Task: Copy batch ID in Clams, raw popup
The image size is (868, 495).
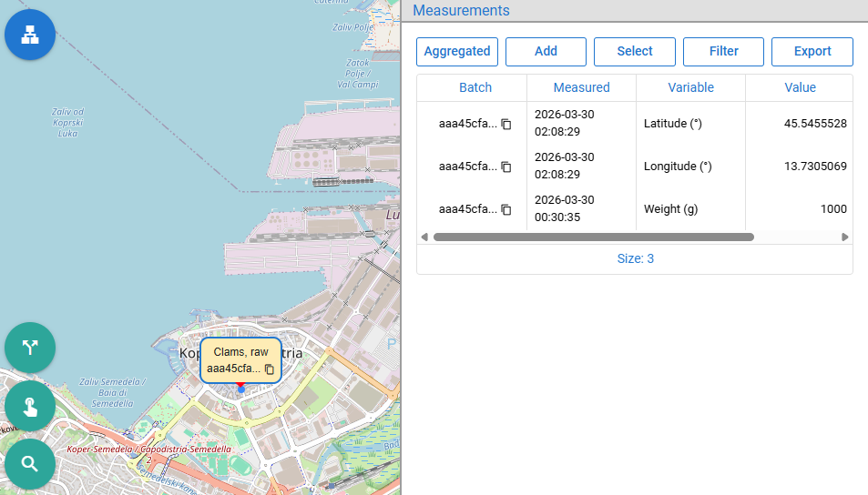Action: 270,369
